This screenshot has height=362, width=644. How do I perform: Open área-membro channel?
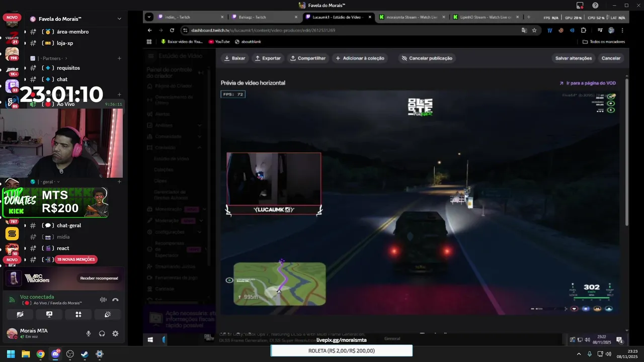point(73,32)
